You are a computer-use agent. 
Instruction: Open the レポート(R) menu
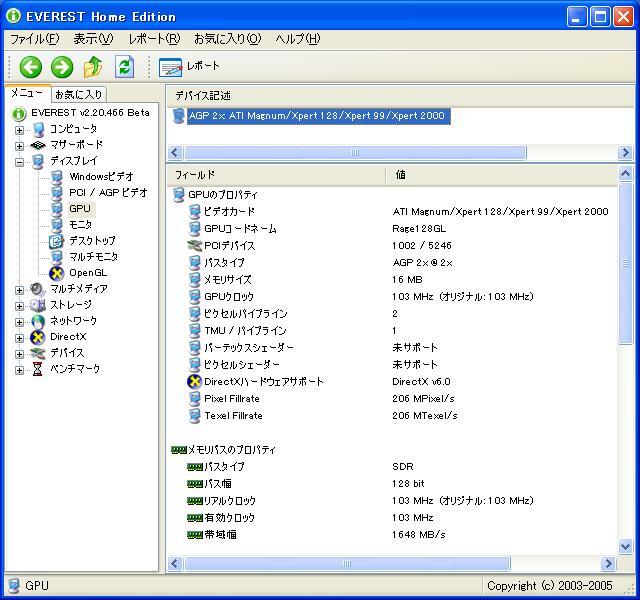(154, 39)
